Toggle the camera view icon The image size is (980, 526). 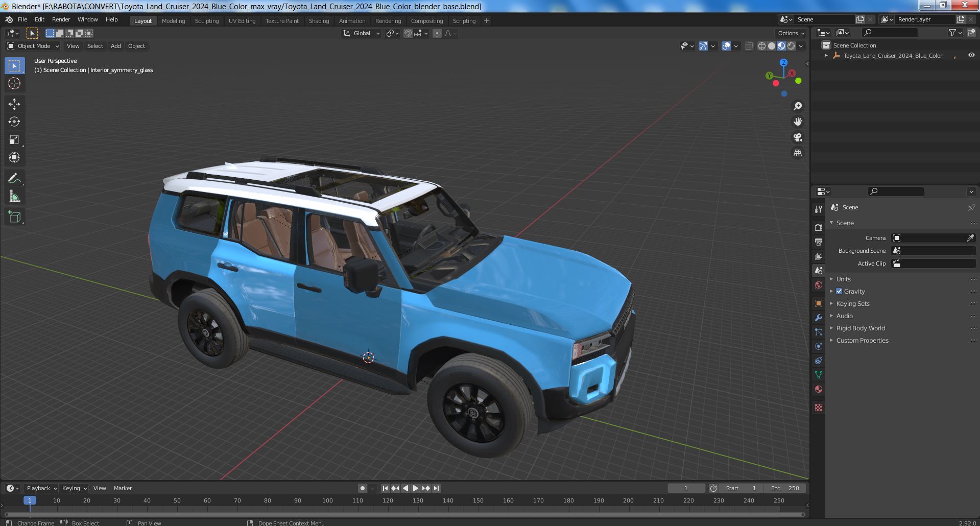(x=797, y=137)
